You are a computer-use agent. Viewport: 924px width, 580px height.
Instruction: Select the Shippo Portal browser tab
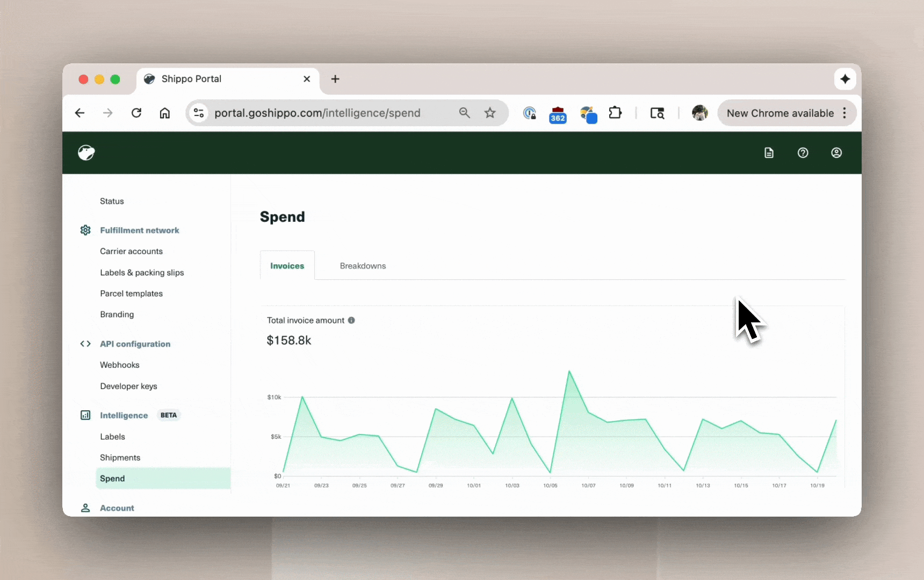pyautogui.click(x=228, y=79)
